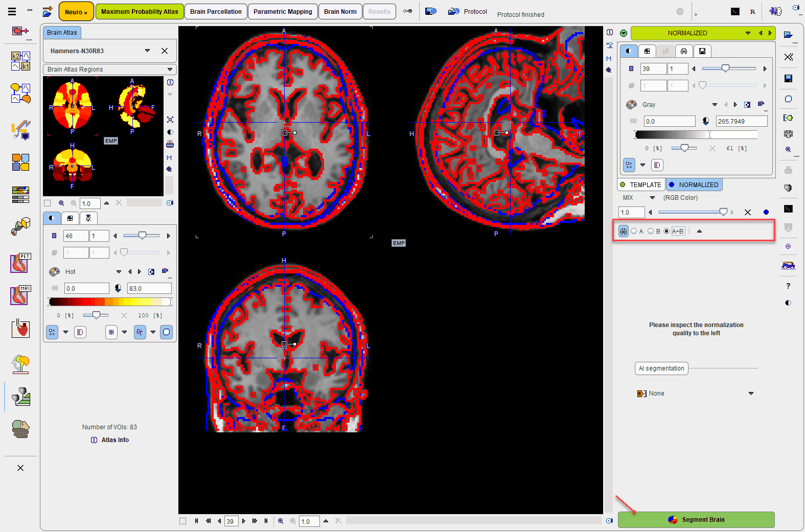The width and height of the screenshot is (805, 532).
Task: Open the Hot color table dropdown
Action: click(x=119, y=271)
